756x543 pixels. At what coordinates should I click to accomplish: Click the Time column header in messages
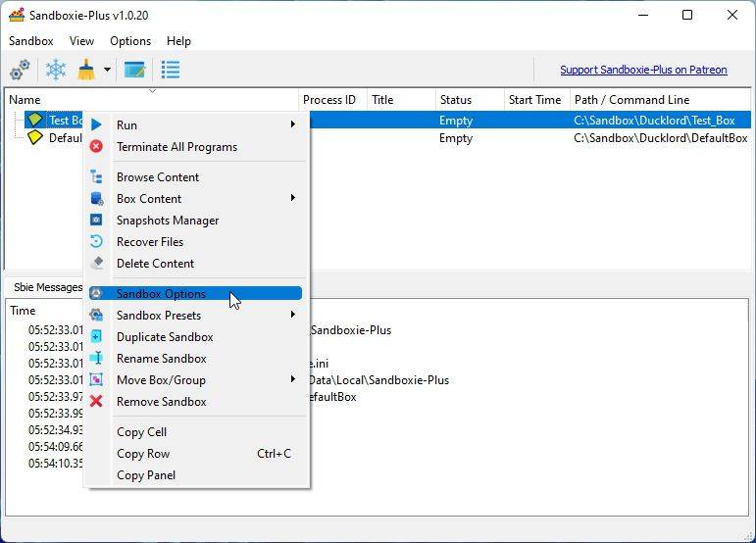click(23, 311)
